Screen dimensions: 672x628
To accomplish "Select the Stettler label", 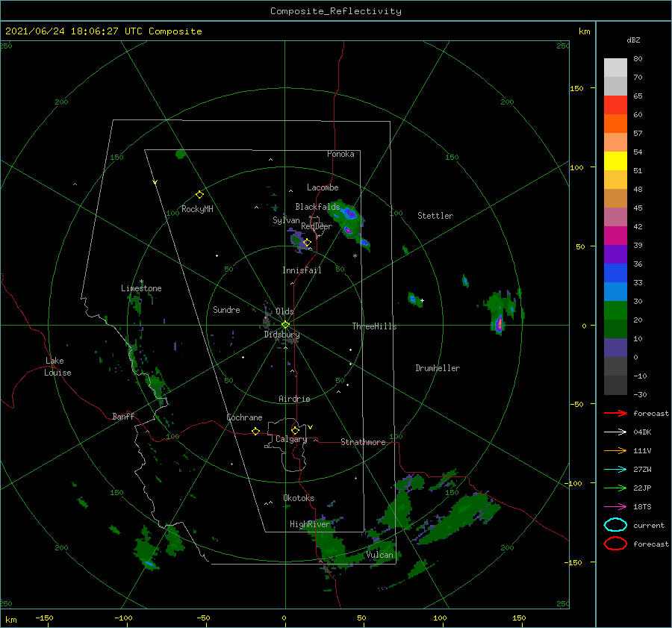I will tap(435, 216).
